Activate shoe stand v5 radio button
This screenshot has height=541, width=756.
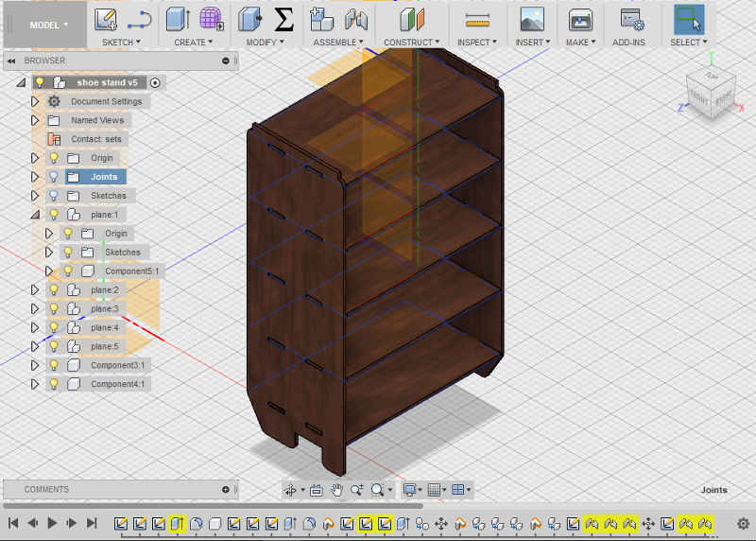point(155,82)
